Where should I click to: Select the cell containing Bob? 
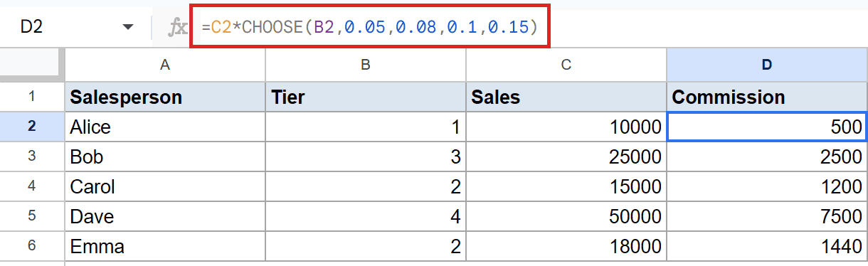coord(165,157)
